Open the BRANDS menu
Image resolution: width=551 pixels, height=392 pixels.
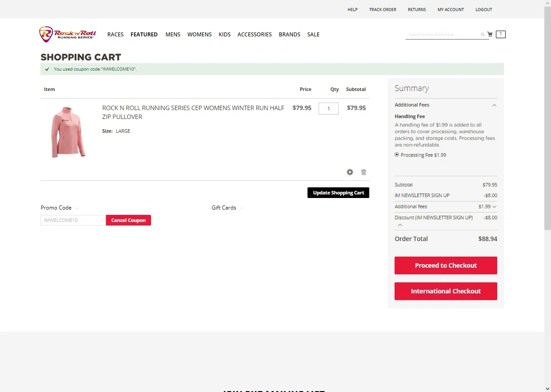[x=290, y=34]
